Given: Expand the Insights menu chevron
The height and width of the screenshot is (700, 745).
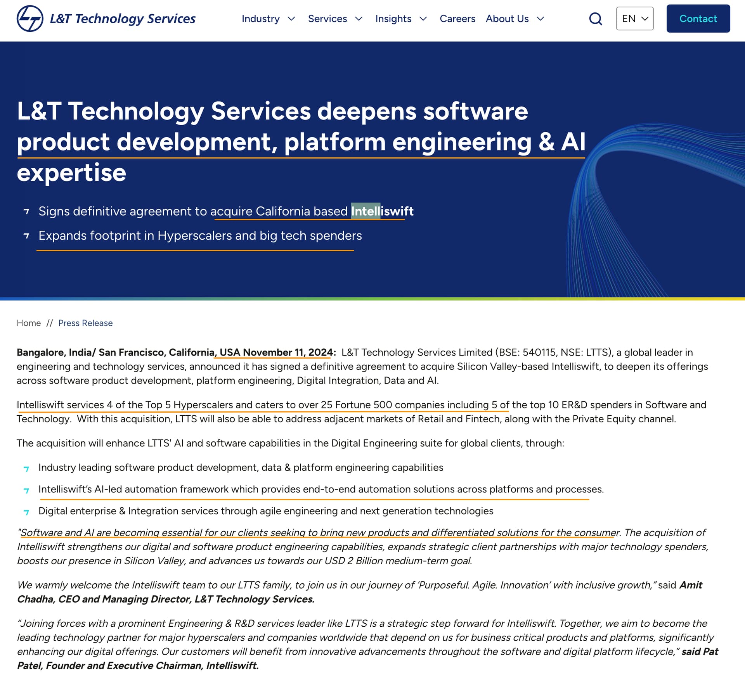Looking at the screenshot, I should (423, 19).
